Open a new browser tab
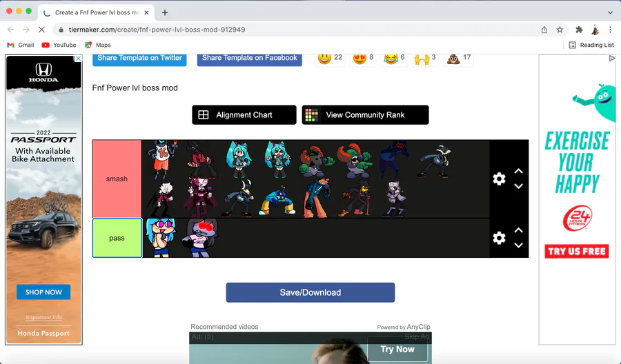Screen dimensions: 621x364 pos(165,12)
